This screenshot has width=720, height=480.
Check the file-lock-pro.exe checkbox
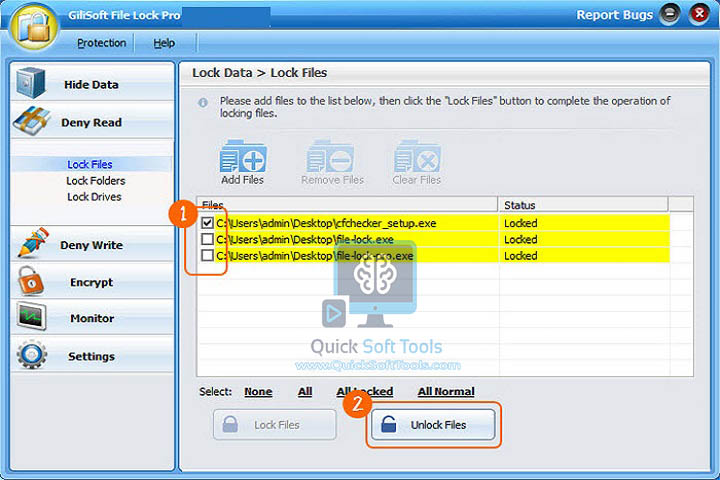[207, 255]
